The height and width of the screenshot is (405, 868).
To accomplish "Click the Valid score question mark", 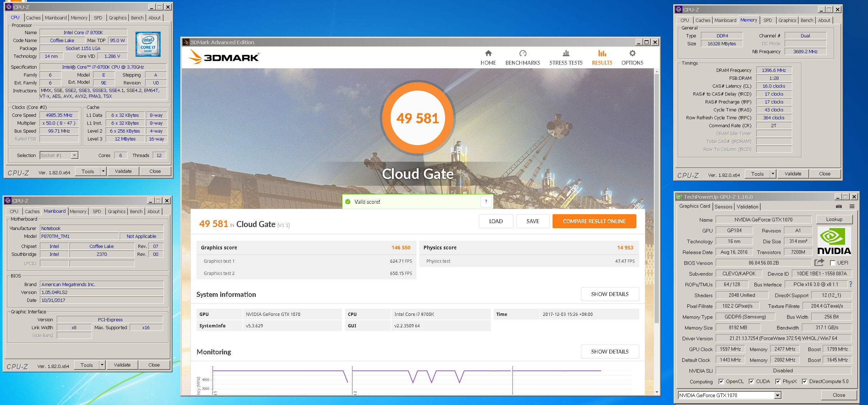I will 486,202.
